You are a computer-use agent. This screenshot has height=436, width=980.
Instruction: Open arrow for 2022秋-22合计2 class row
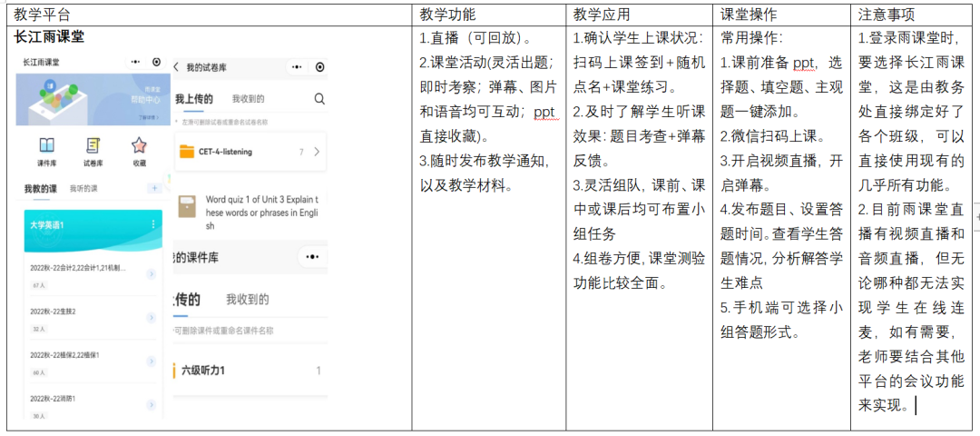[x=152, y=274]
